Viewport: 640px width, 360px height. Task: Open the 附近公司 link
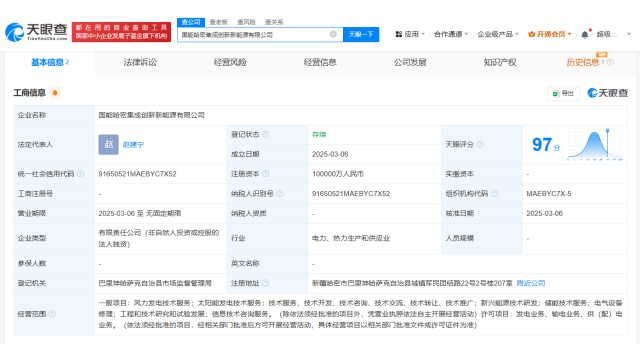pyautogui.click(x=531, y=283)
